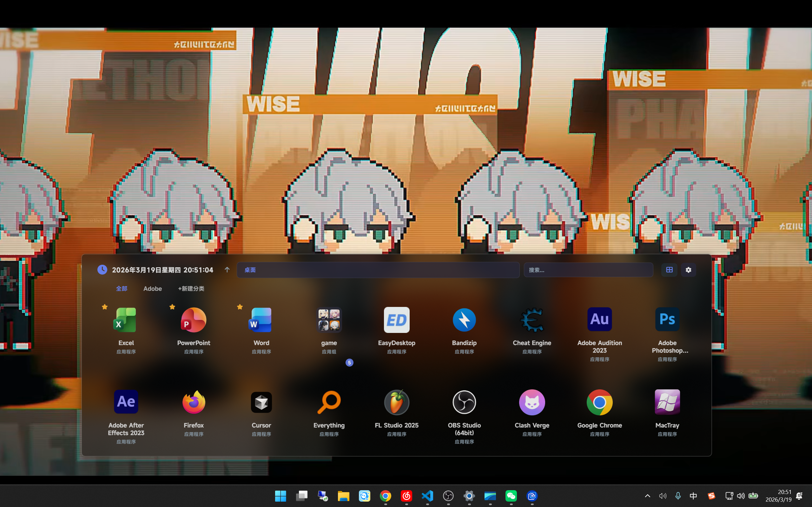Switch to the Adobe category tab
812x507 pixels.
pyautogui.click(x=153, y=289)
